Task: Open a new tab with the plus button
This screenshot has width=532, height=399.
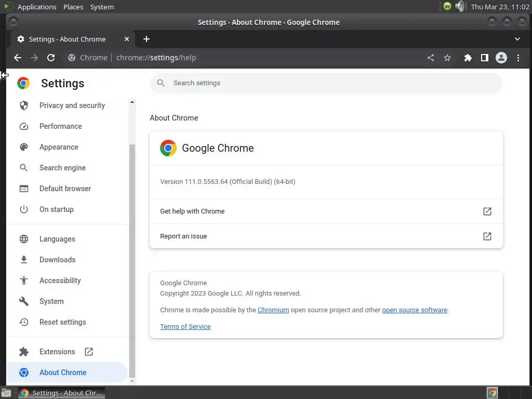Action: (146, 39)
